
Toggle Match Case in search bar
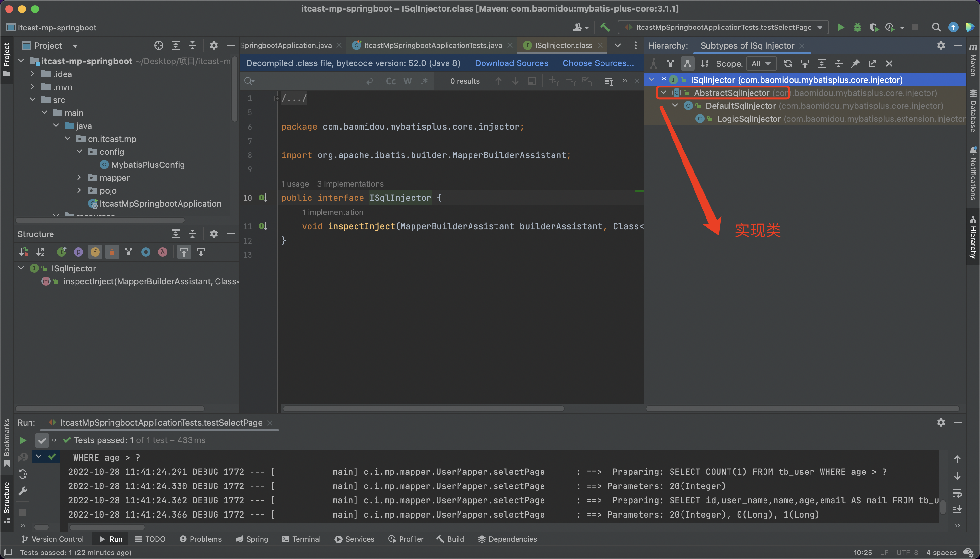391,81
